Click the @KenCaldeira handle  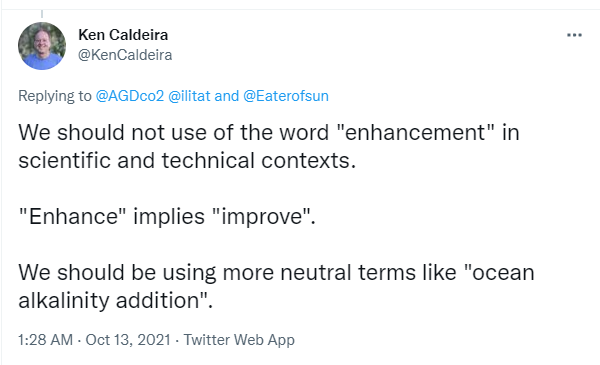point(125,55)
